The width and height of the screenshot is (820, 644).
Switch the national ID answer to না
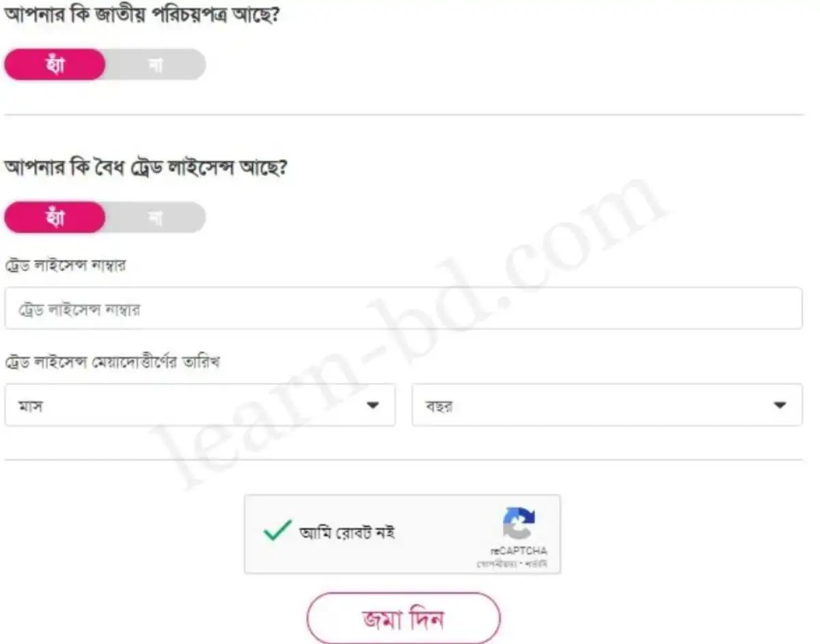click(x=156, y=64)
